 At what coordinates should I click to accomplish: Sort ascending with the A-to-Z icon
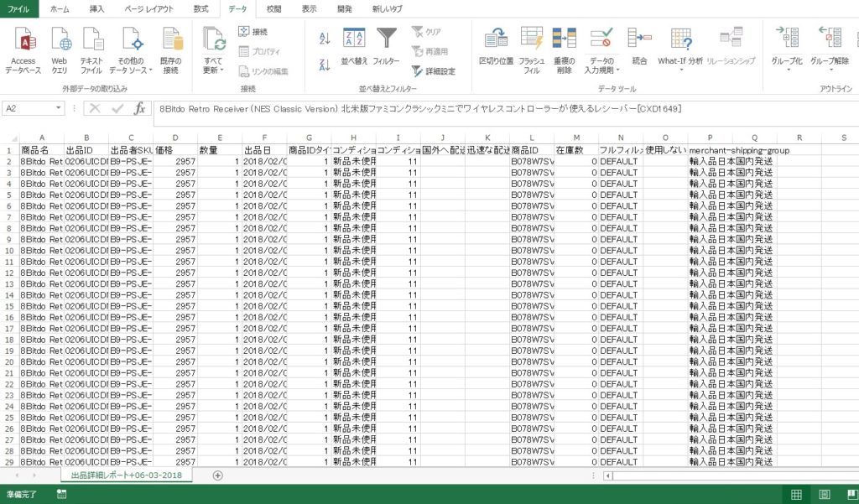click(x=325, y=39)
